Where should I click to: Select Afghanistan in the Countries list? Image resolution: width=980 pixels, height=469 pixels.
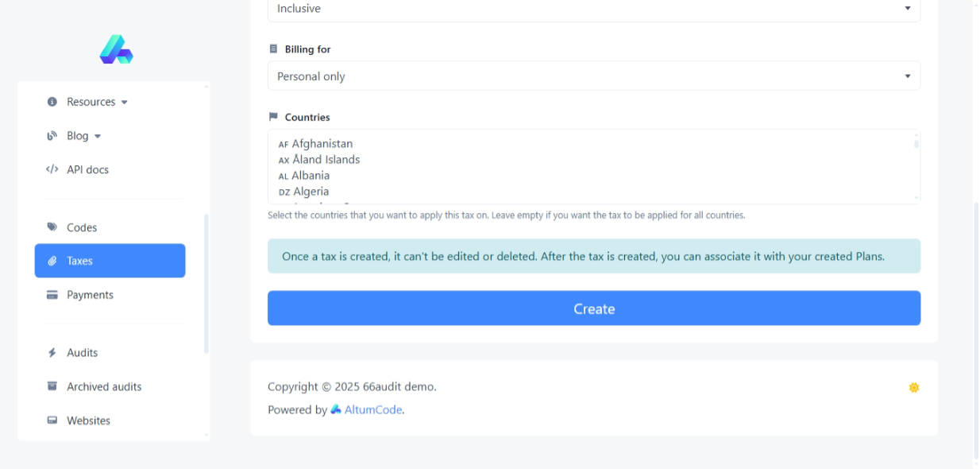pyautogui.click(x=322, y=144)
